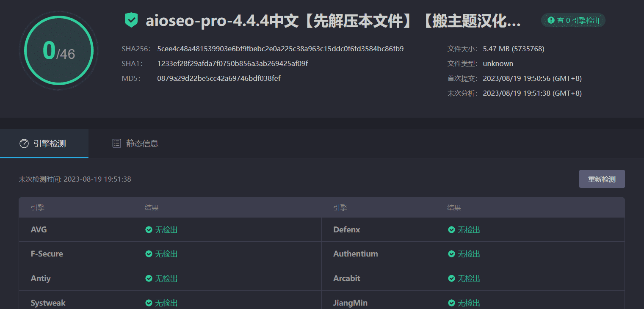The image size is (644, 309).
Task: Click the Authentium engine name
Action: point(356,254)
